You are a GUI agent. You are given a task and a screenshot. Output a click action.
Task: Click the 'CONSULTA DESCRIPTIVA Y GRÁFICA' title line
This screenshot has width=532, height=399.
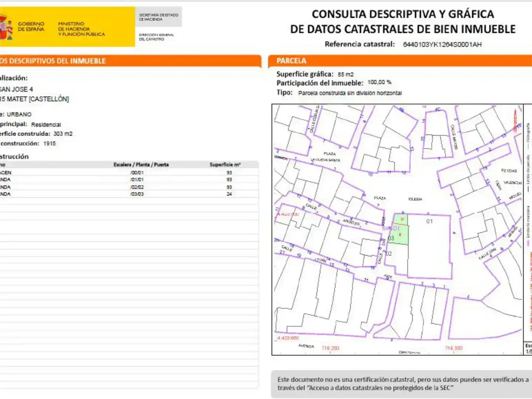click(x=403, y=14)
